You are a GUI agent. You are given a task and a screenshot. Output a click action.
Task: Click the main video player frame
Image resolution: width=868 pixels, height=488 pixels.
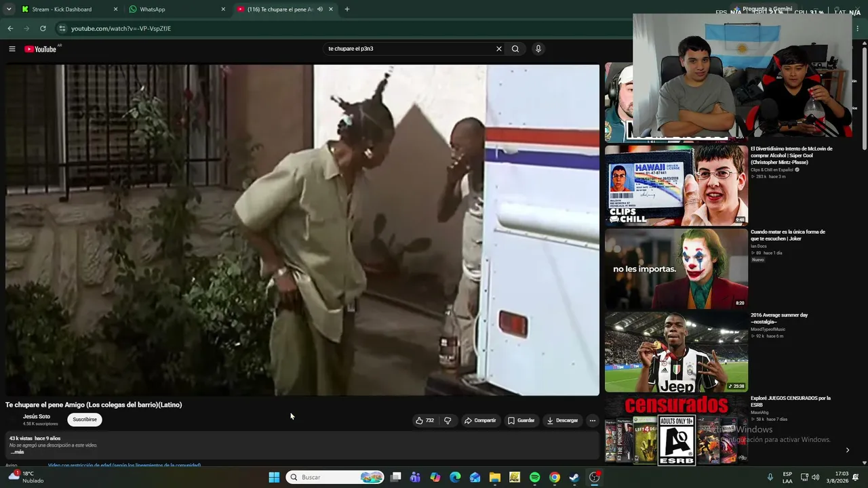[x=302, y=230]
